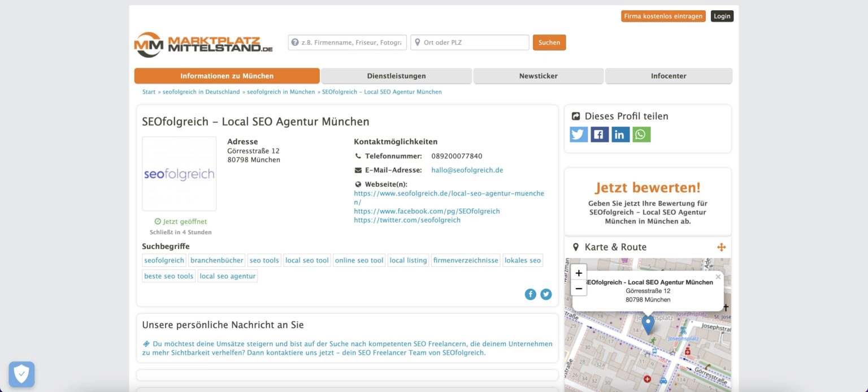
Task: Click the Jetzt bewerten! heading
Action: tap(648, 188)
